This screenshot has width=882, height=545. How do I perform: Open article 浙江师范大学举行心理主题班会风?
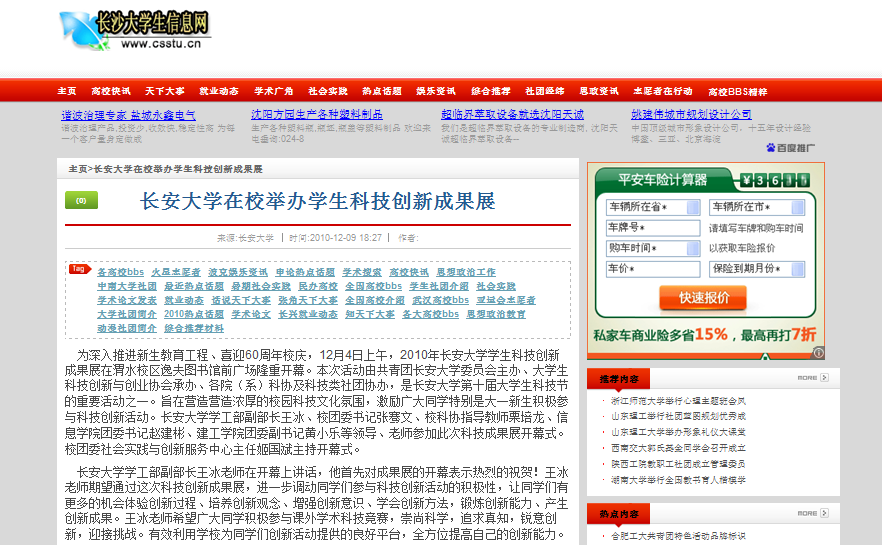[x=678, y=401]
